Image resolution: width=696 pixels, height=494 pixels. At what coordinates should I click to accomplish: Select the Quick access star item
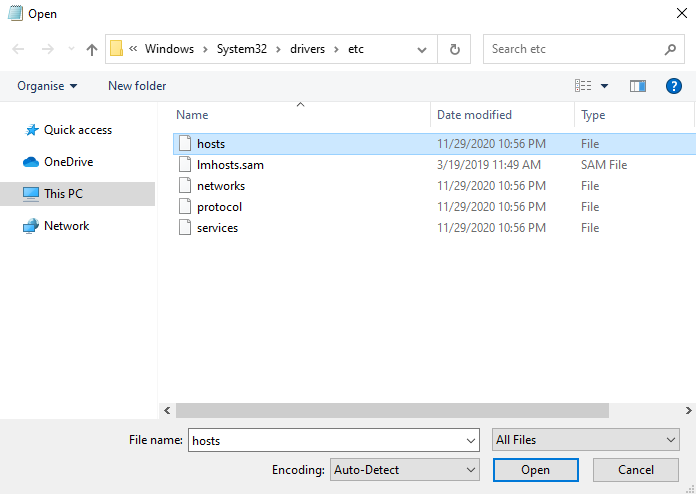tap(68, 130)
